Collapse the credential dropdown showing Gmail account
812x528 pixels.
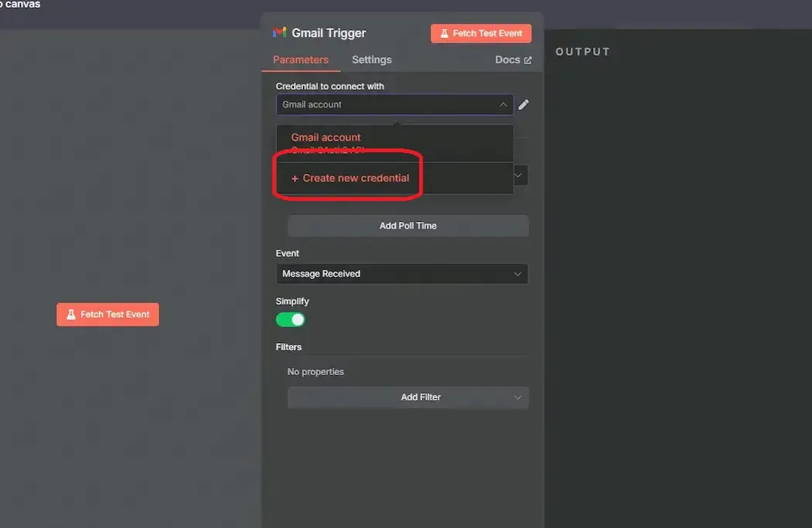point(394,104)
